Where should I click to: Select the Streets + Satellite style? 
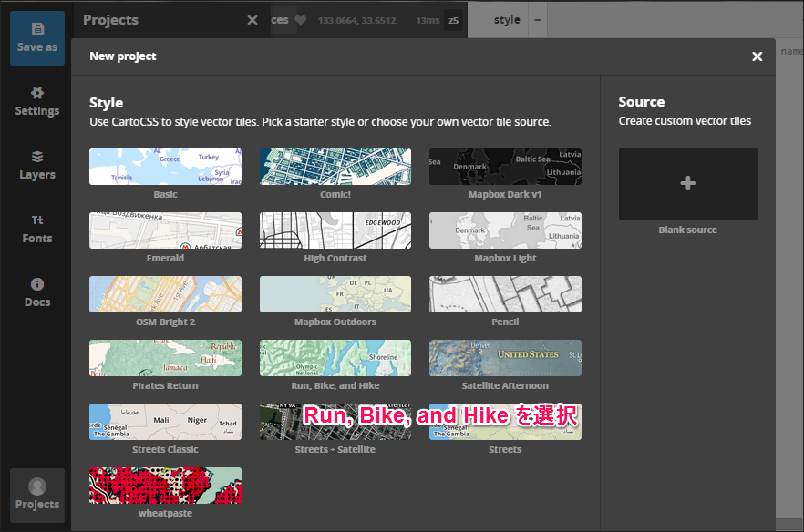tap(335, 422)
